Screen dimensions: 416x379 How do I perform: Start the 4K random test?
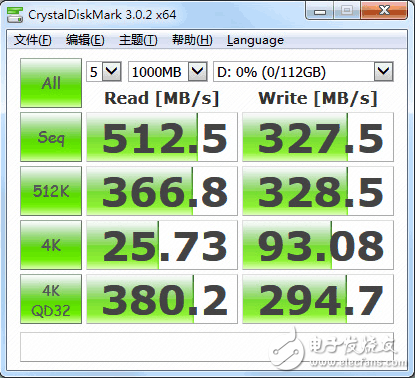point(51,245)
